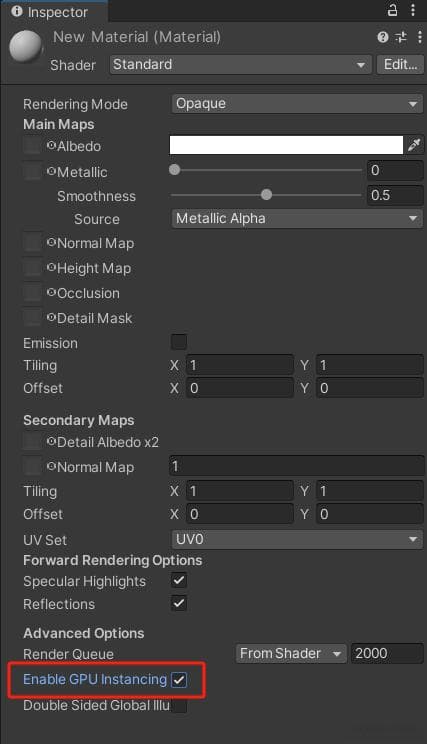This screenshot has width=427, height=744.
Task: Click the material presets slider icon
Action: click(x=401, y=37)
